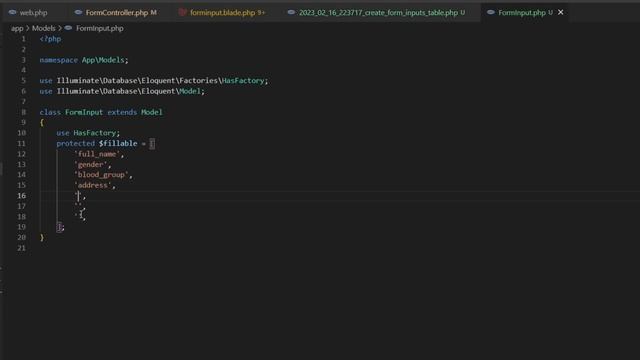The image size is (640, 360).
Task: Click 'App\Models' in the namespace line
Action: click(103, 60)
